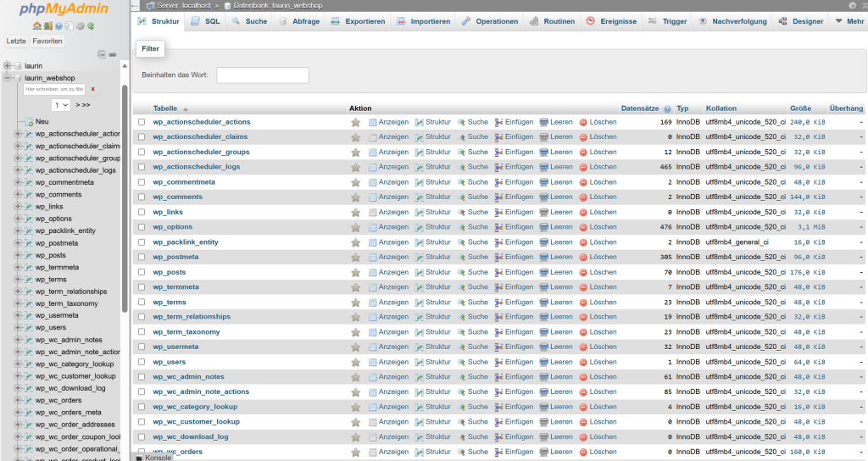Tick checkbox next to wp_options
Screen dimensions: 868x461
click(x=142, y=227)
